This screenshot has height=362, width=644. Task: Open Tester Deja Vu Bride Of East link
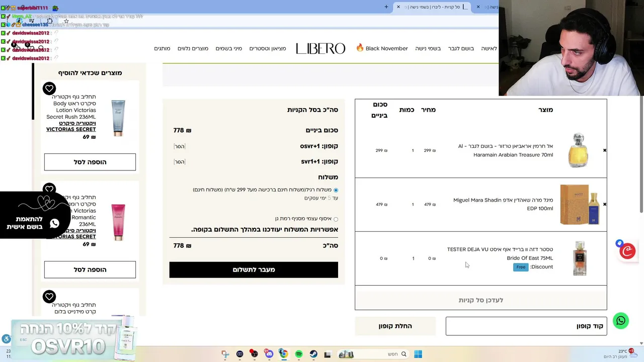click(x=500, y=254)
